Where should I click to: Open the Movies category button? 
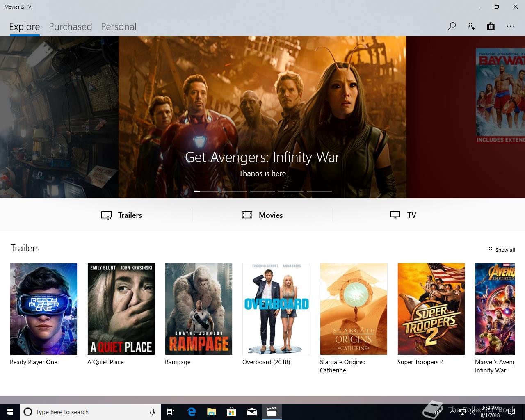tap(262, 215)
